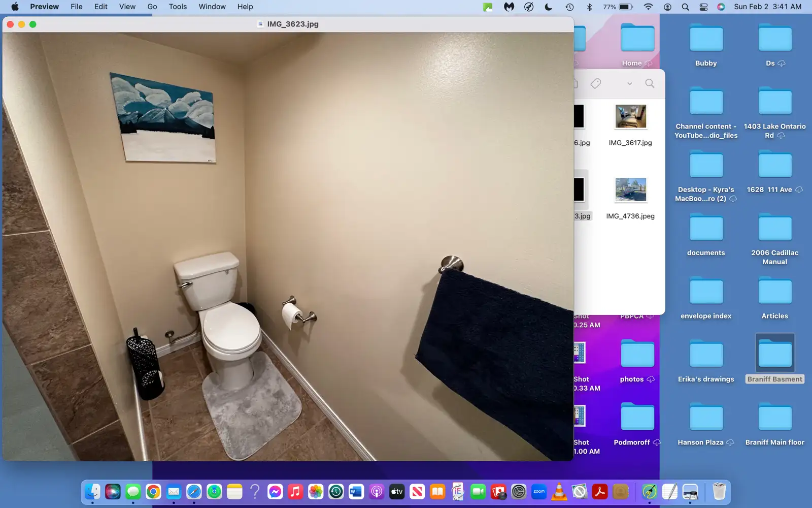Open Safari from the dock
Viewport: 812px width, 508px height.
pos(194,492)
